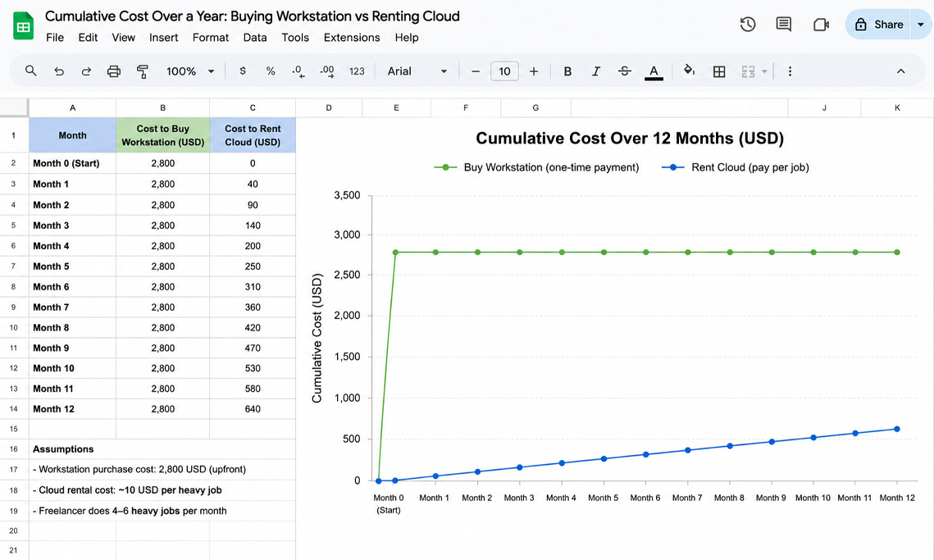Format as percent
This screenshot has width=934, height=560.
[x=271, y=71]
